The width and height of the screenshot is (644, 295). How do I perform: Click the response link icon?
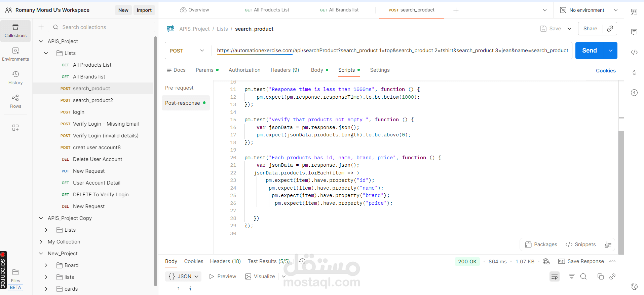click(612, 276)
